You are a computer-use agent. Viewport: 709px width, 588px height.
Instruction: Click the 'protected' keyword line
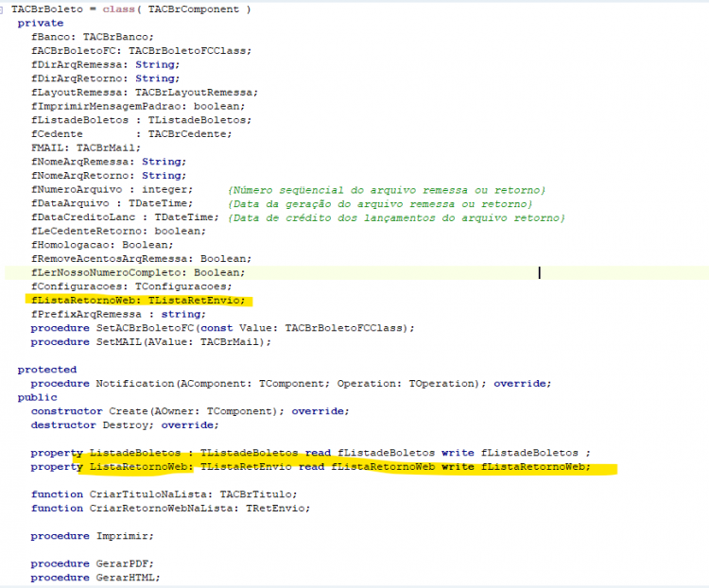47,370
